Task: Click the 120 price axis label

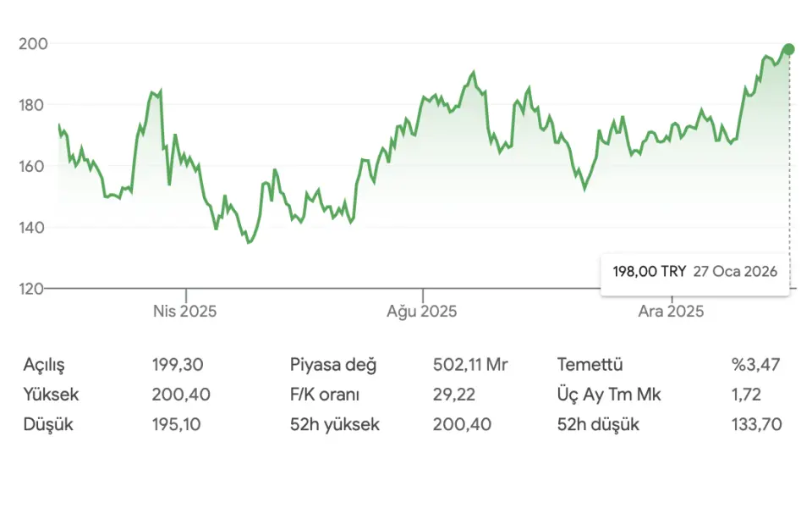Action: click(x=32, y=289)
